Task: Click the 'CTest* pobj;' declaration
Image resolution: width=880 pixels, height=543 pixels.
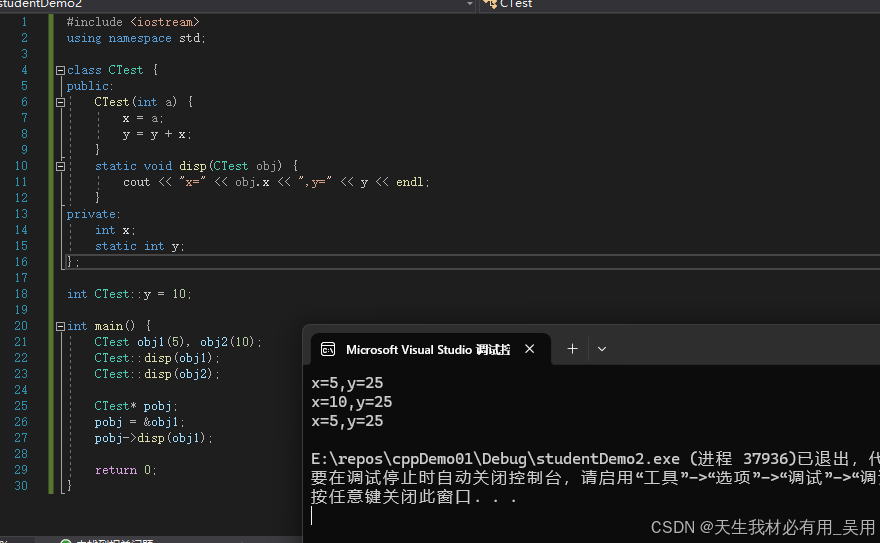Action: (136, 406)
